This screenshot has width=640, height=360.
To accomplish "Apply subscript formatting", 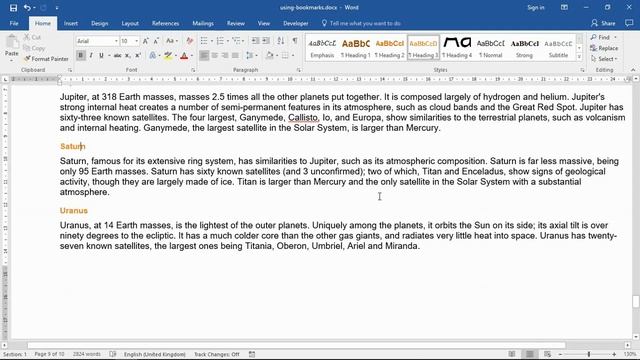I will (128, 56).
